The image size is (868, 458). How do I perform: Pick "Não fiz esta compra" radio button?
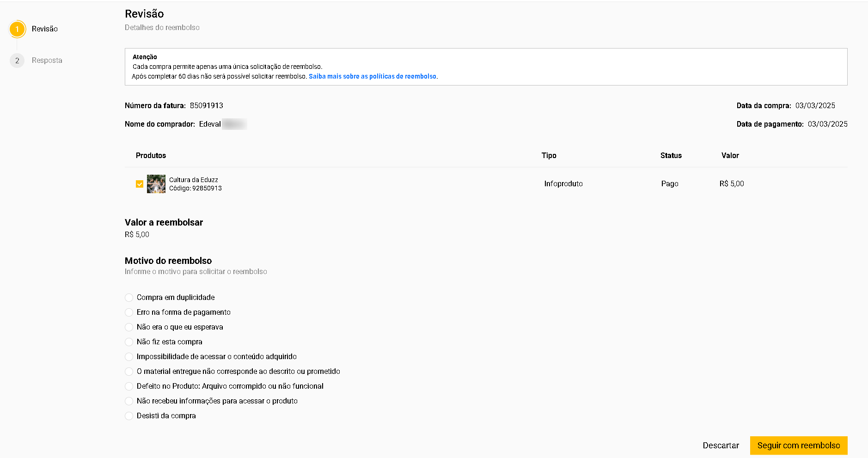[x=129, y=342]
